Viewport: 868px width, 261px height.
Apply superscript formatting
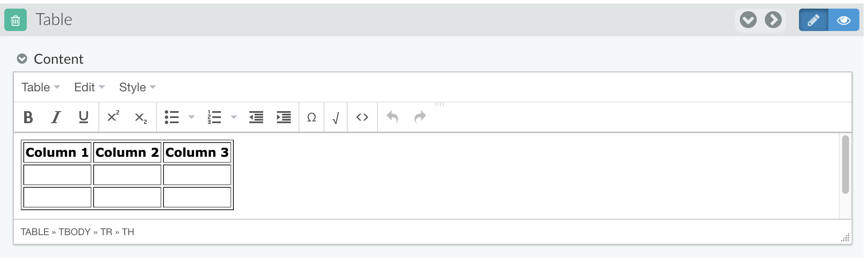click(113, 117)
